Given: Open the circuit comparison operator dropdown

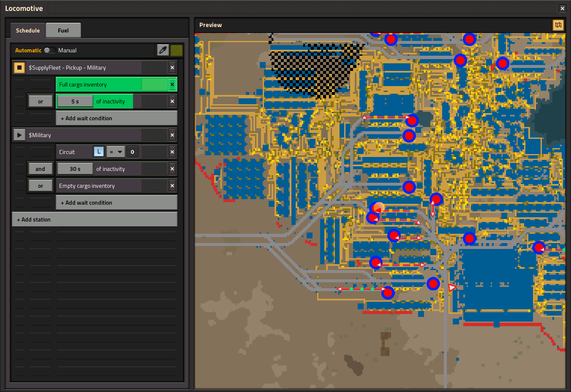Looking at the screenshot, I should (x=115, y=151).
